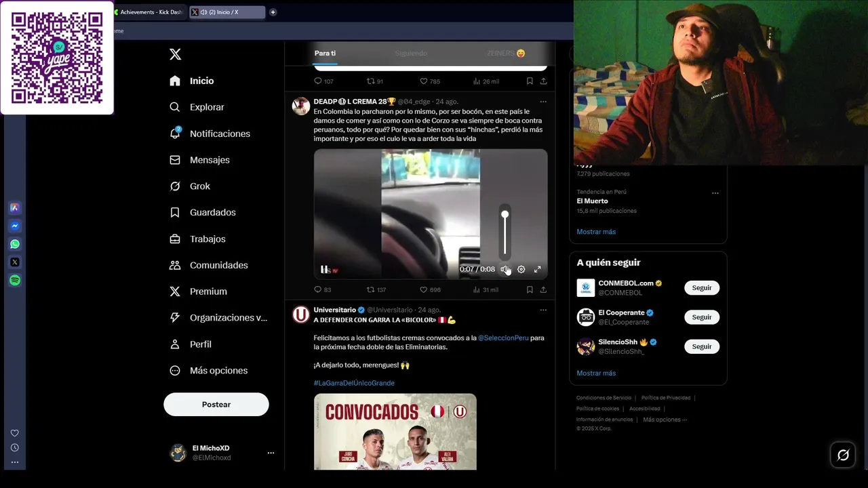Viewport: 868px width, 488px height.
Task: Open Aria AI in browser sidebar
Action: coord(15,207)
